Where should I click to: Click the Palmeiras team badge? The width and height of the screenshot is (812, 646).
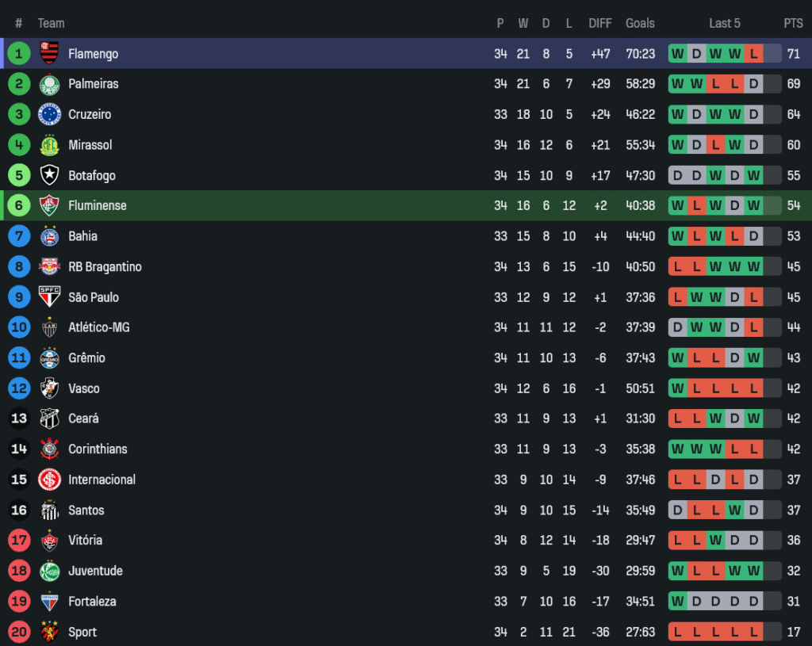[49, 84]
